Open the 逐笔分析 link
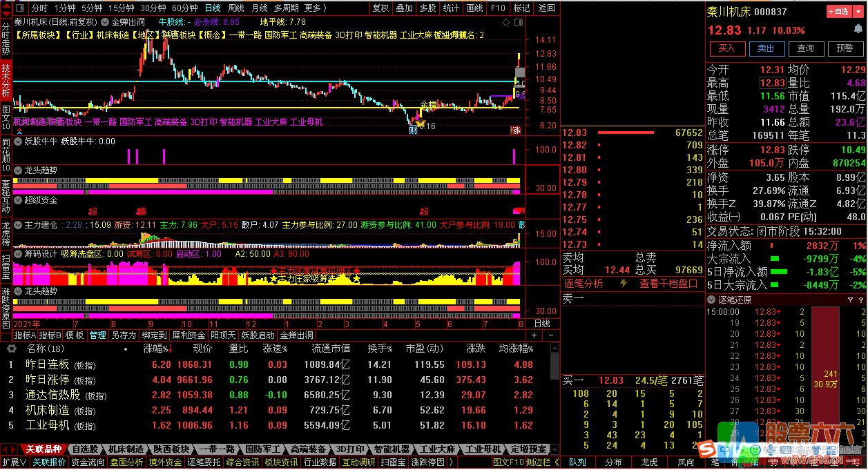This screenshot has width=868, height=470. tap(584, 284)
